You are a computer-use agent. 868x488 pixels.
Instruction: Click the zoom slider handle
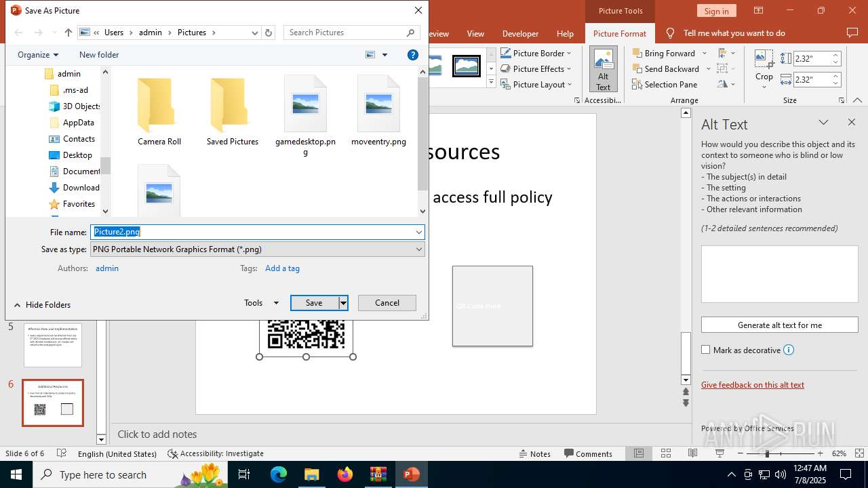click(x=768, y=453)
